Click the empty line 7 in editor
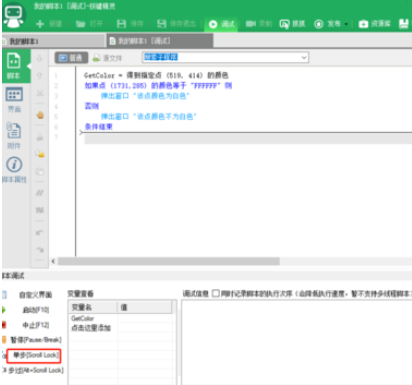Viewport: 412px width, 385px height. [248, 138]
